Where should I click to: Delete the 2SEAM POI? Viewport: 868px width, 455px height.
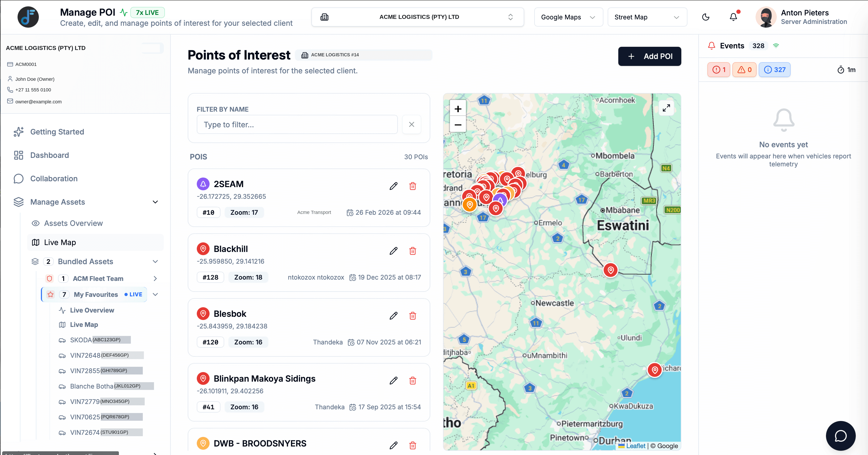(412, 186)
